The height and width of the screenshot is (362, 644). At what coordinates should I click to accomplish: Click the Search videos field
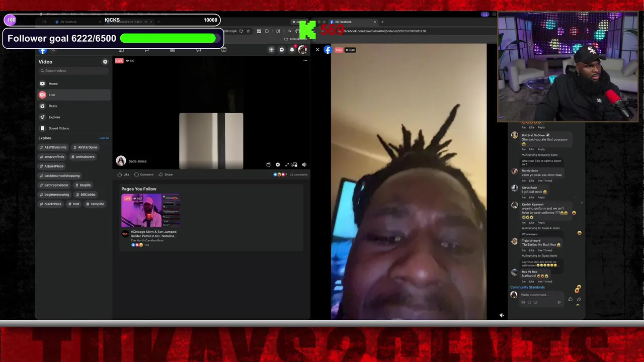coord(73,71)
